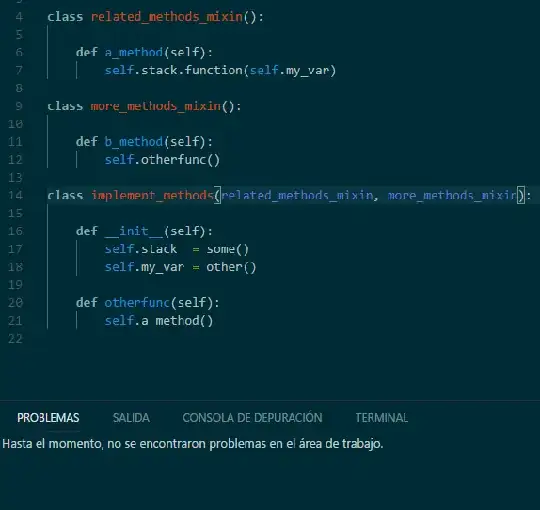The image size is (540, 510).
Task: Click line number 9 in gutter
Action: point(19,106)
